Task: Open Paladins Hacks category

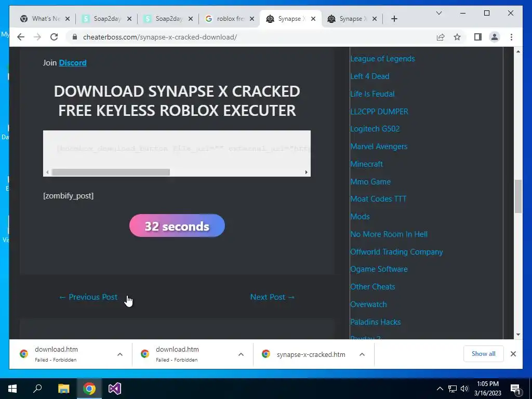Action: [x=375, y=322]
